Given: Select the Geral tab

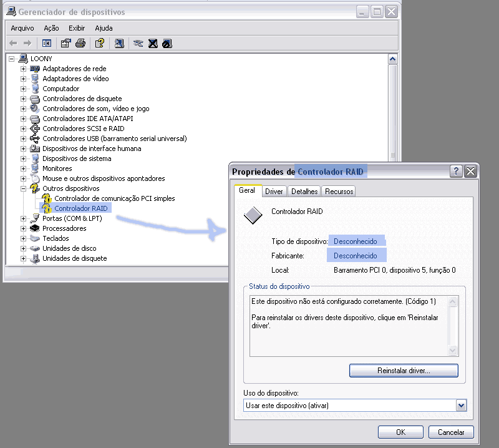Looking at the screenshot, I should 247,190.
